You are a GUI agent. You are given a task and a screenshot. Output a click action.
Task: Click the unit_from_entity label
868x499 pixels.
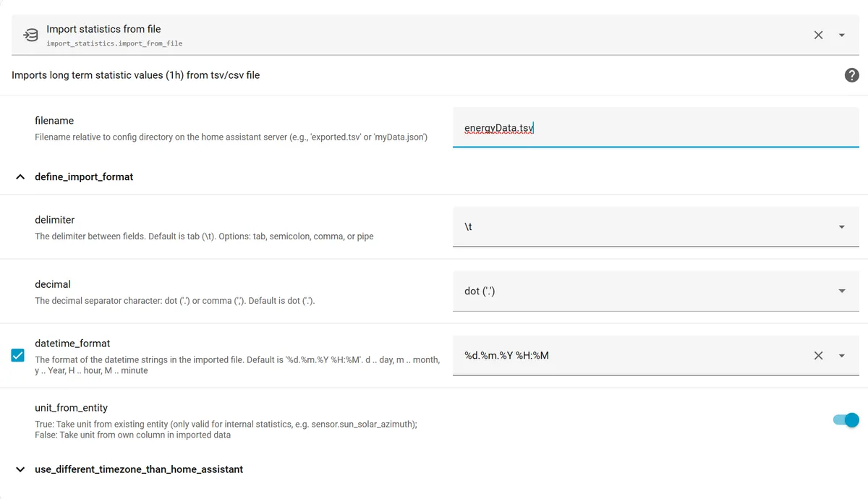click(x=71, y=408)
